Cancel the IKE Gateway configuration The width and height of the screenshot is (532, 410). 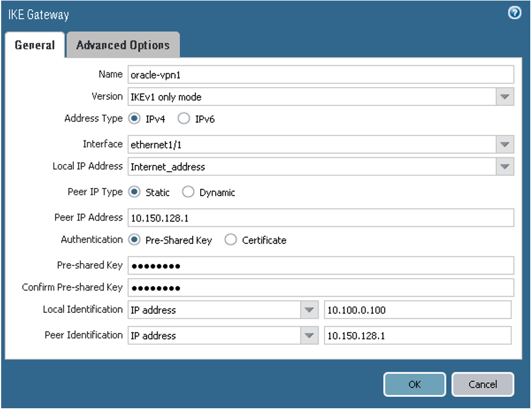coord(483,384)
